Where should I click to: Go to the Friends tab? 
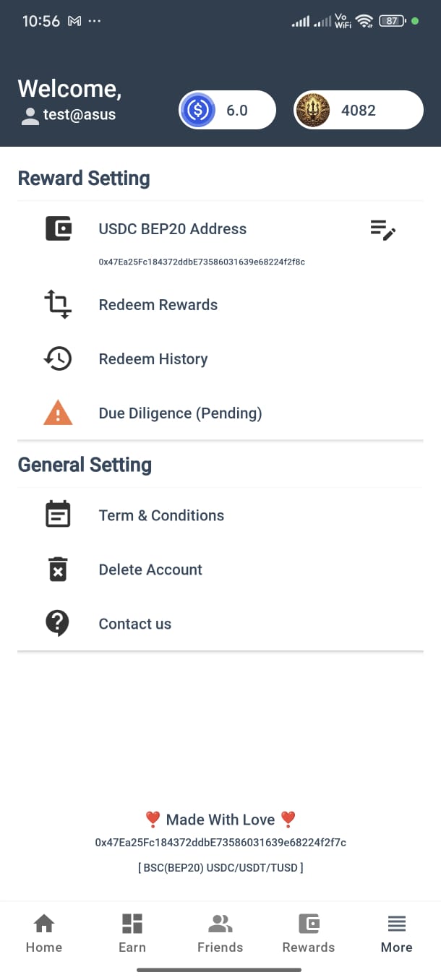click(220, 932)
